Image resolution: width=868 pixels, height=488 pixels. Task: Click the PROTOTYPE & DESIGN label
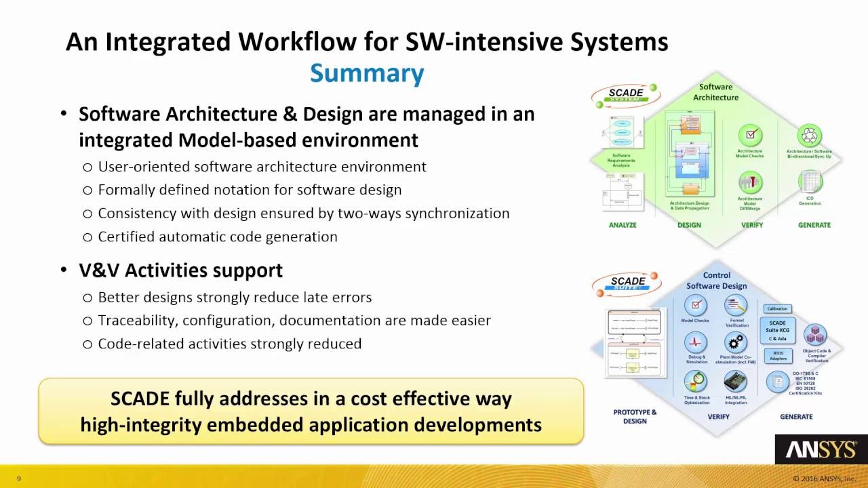coord(635,416)
